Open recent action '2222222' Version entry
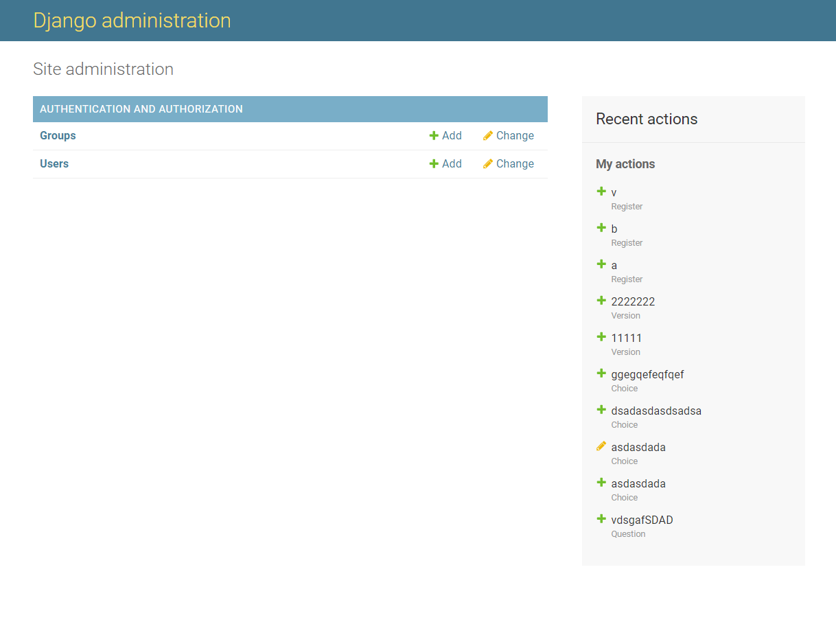Viewport: 836px width, 644px height. coord(633,302)
